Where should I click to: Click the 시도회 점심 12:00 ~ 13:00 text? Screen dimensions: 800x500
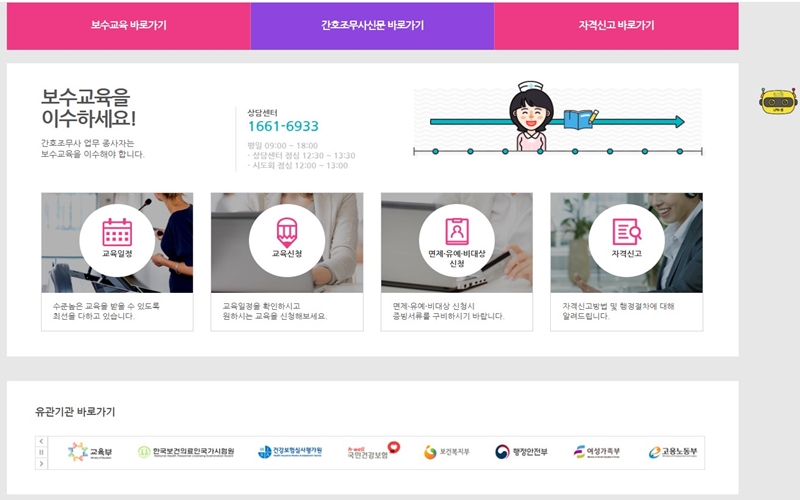tap(297, 166)
